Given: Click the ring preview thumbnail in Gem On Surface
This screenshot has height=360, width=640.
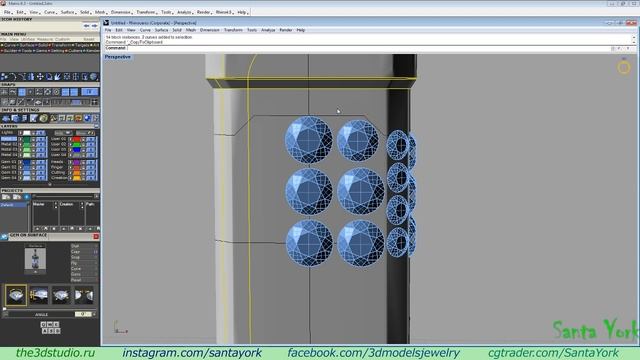Looking at the screenshot, I should click(35, 258).
